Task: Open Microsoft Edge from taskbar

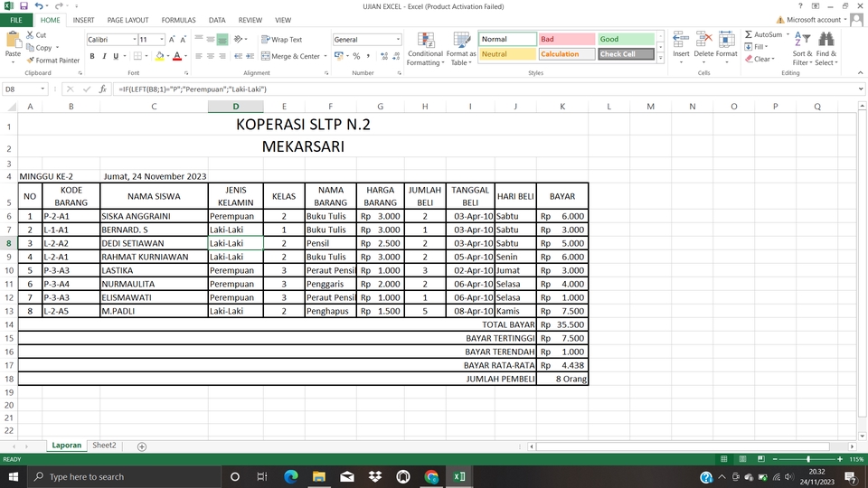Action: [290, 476]
